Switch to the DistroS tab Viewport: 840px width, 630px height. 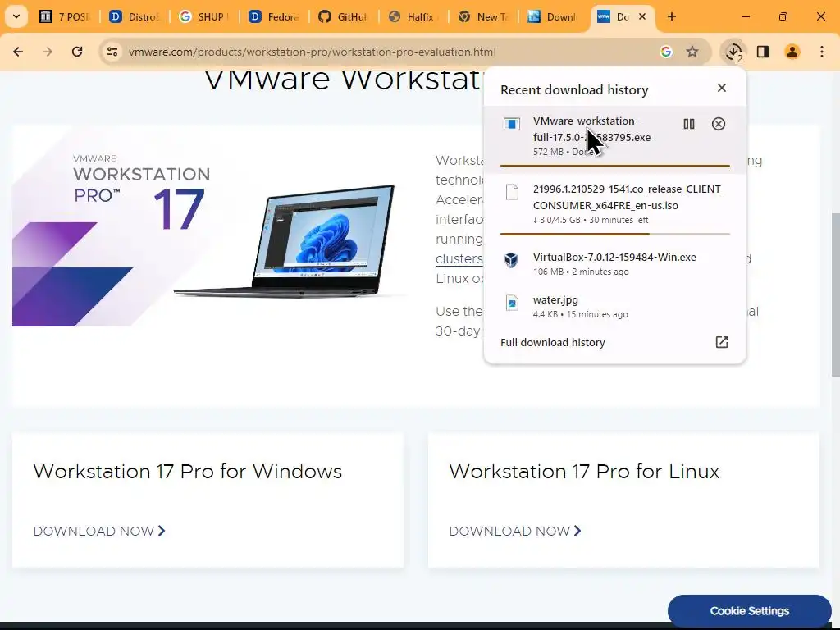pos(135,16)
